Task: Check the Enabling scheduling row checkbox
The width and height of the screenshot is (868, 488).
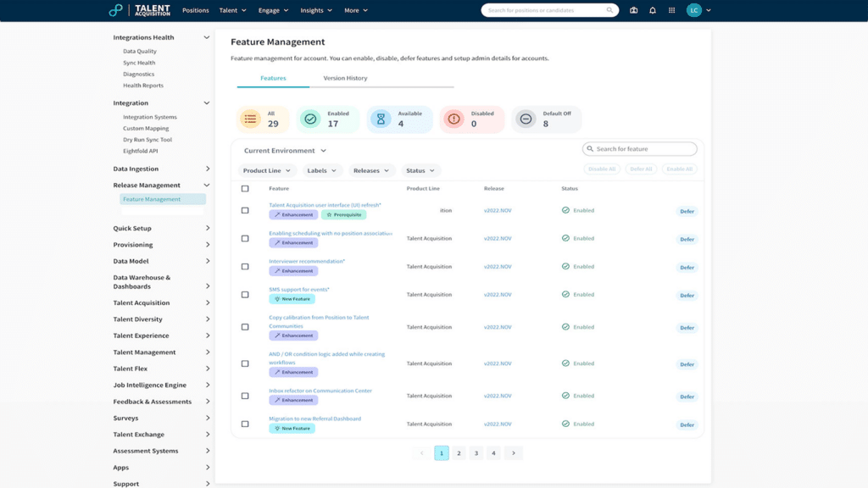Action: pos(245,238)
